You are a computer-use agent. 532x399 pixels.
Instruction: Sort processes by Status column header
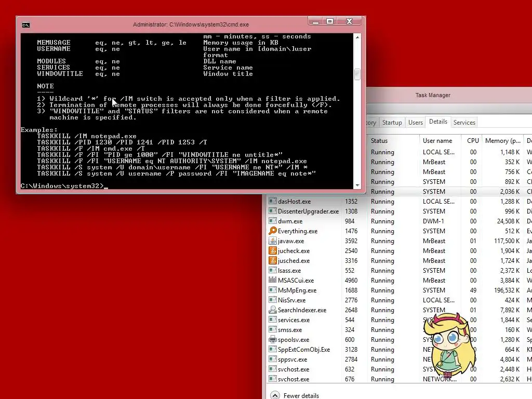(x=393, y=140)
